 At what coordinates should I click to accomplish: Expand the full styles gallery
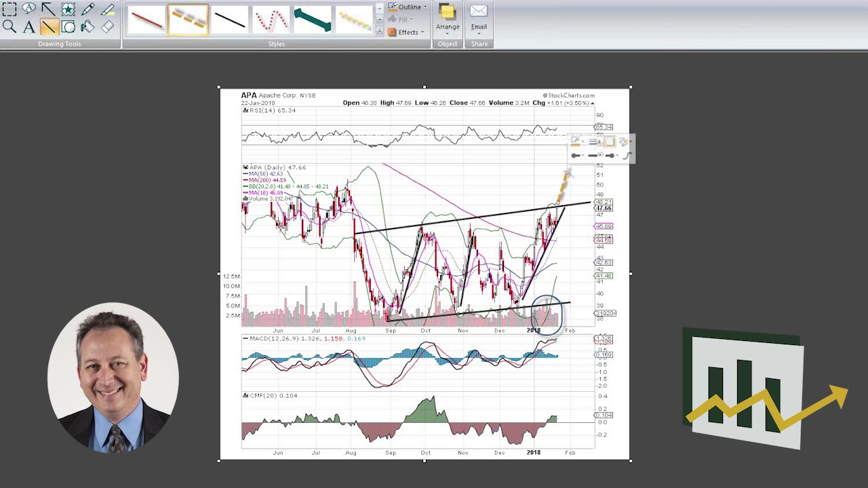[379, 31]
